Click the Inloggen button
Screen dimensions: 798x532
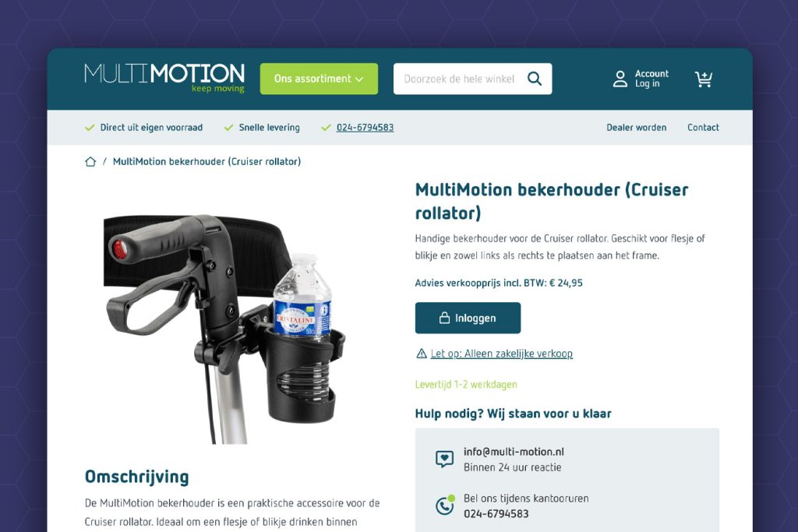(x=468, y=318)
